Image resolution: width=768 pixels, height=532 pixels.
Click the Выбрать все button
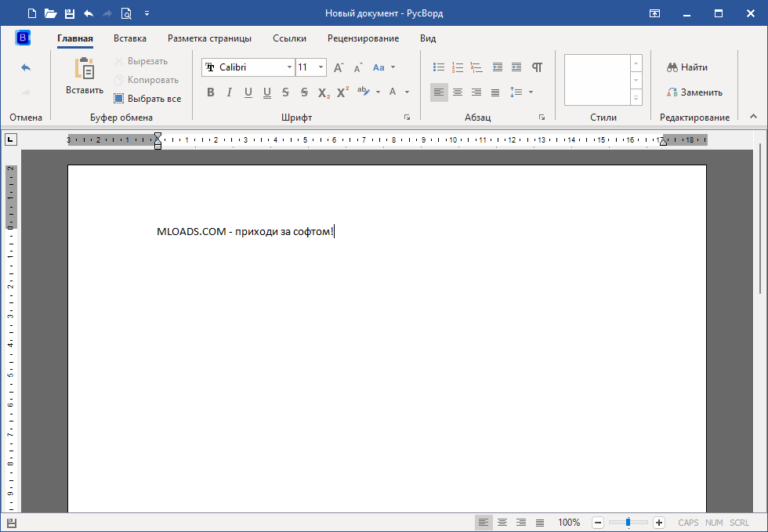coord(147,99)
